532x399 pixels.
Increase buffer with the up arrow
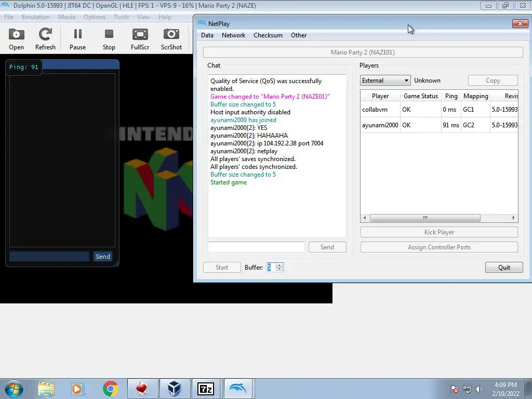279,265
